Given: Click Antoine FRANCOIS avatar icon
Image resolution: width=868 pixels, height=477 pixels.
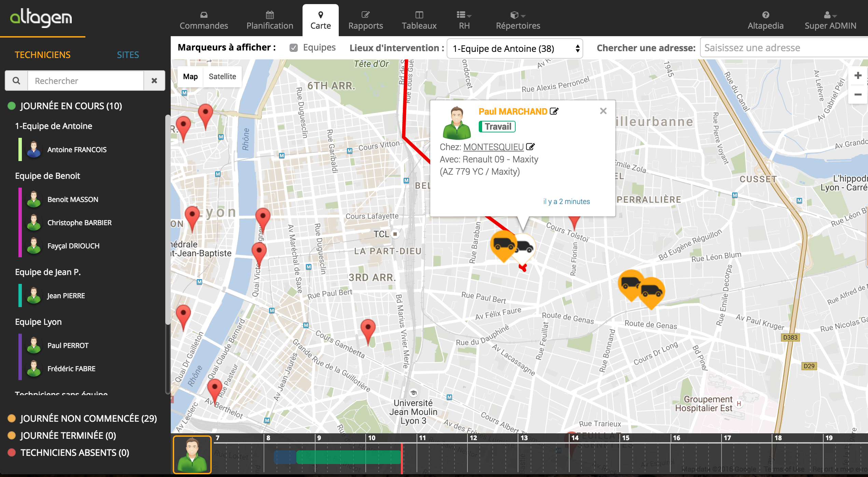Looking at the screenshot, I should click(34, 149).
